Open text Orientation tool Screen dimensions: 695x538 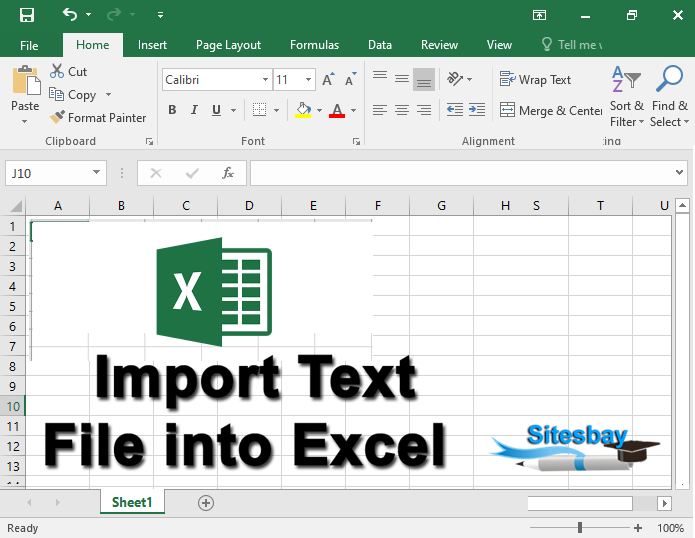click(455, 79)
